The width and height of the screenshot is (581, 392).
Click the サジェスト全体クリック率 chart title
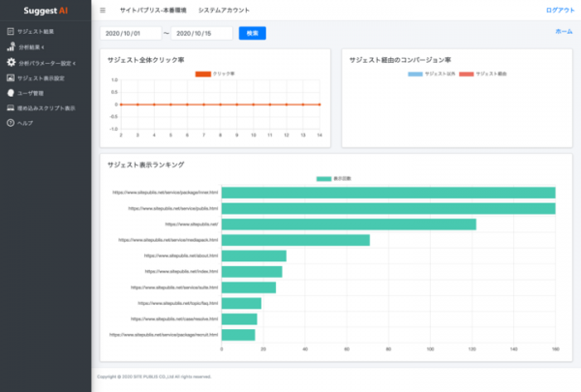tap(145, 60)
